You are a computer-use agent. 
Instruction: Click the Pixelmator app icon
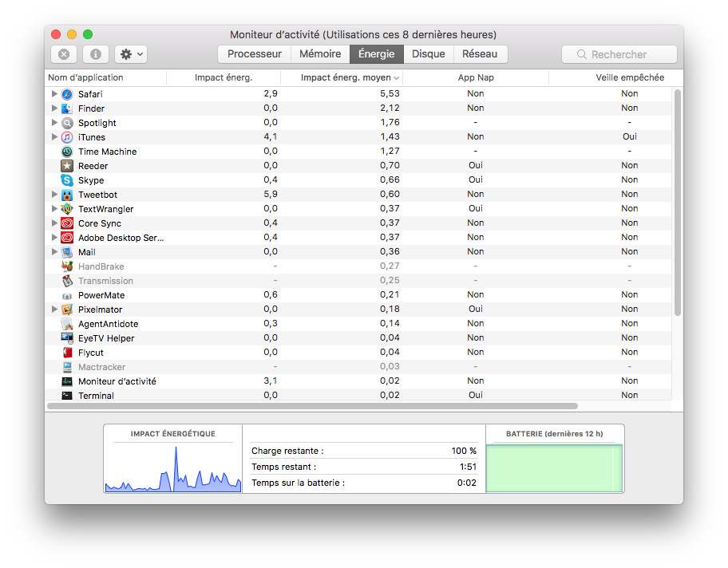point(67,310)
